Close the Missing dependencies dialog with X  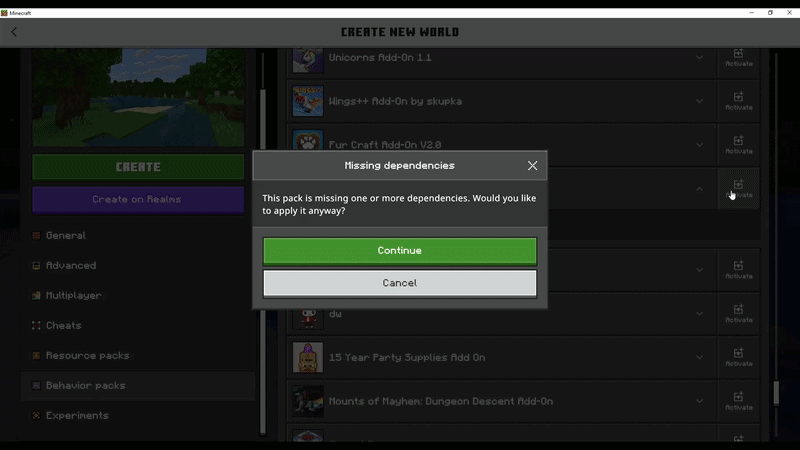pos(532,165)
